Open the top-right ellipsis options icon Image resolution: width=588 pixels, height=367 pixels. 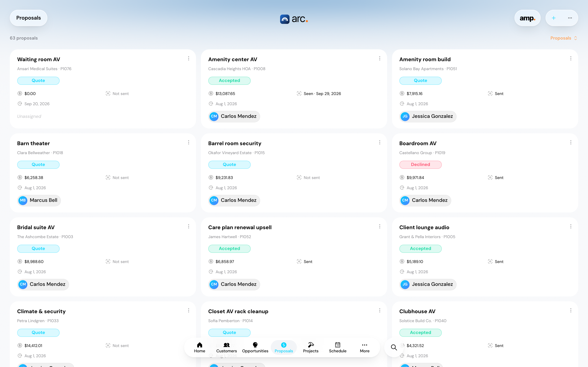tap(570, 18)
